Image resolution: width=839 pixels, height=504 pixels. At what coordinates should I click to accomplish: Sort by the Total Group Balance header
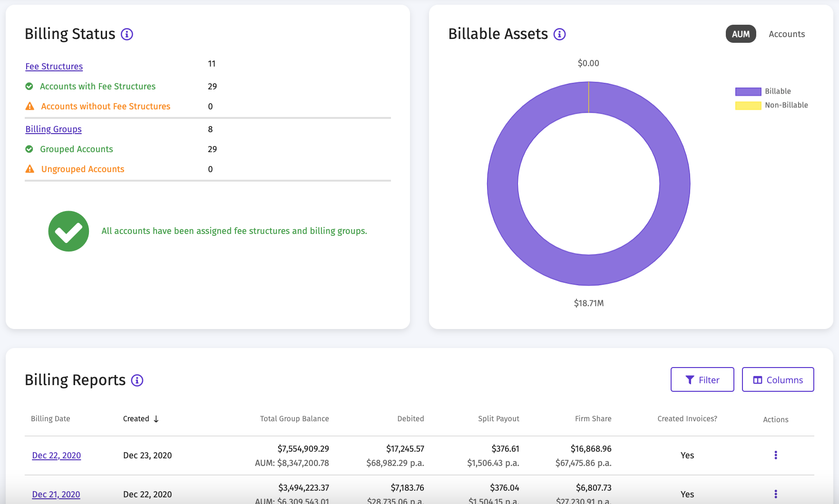(x=294, y=419)
